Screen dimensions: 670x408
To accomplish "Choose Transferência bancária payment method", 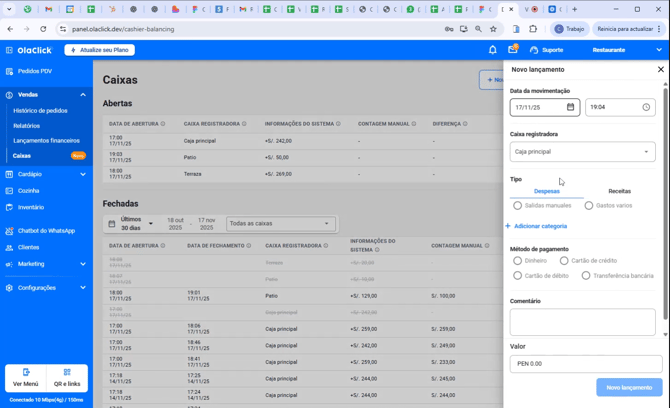I will coord(586,276).
